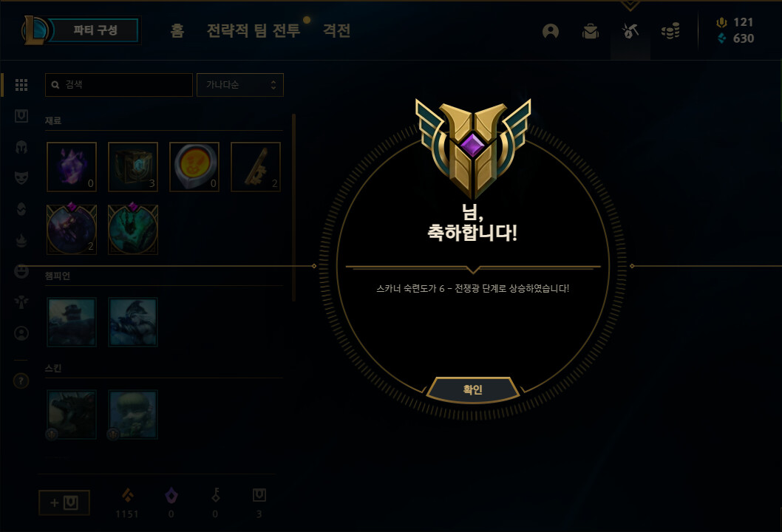Select the Hextech chest material tile
This screenshot has height=532, width=782.
click(132, 167)
